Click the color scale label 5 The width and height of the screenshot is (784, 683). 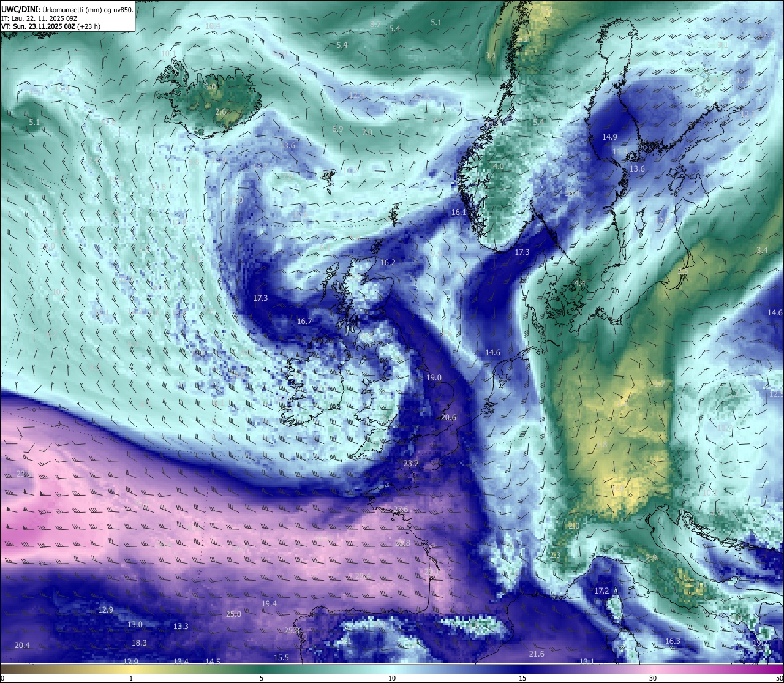(262, 678)
